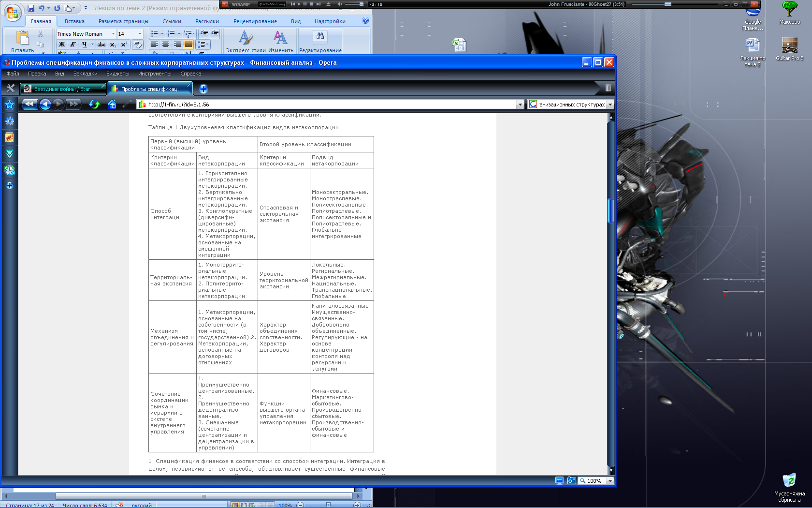This screenshot has height=508, width=812.
Task: Open the Opera Widgets gear panel
Action: point(10,121)
